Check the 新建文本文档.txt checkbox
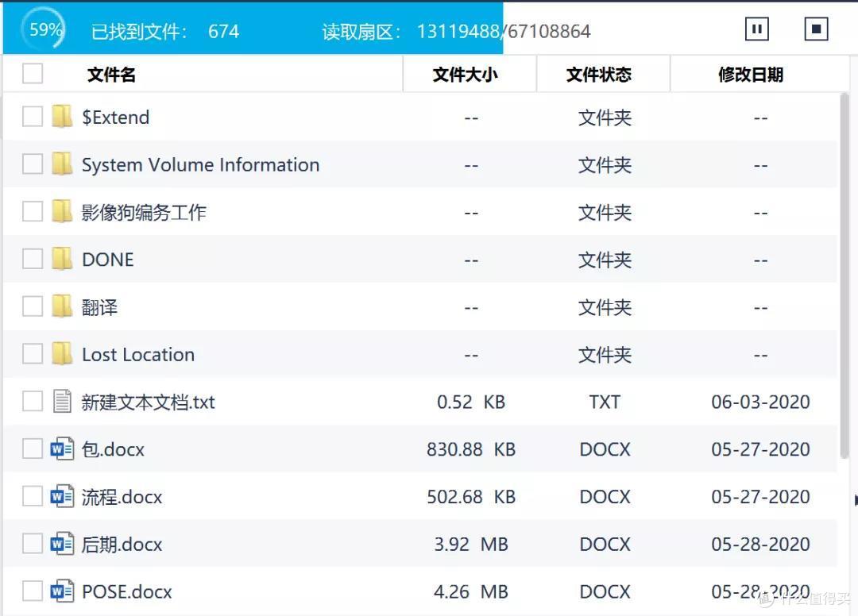The width and height of the screenshot is (858, 616). 33,401
